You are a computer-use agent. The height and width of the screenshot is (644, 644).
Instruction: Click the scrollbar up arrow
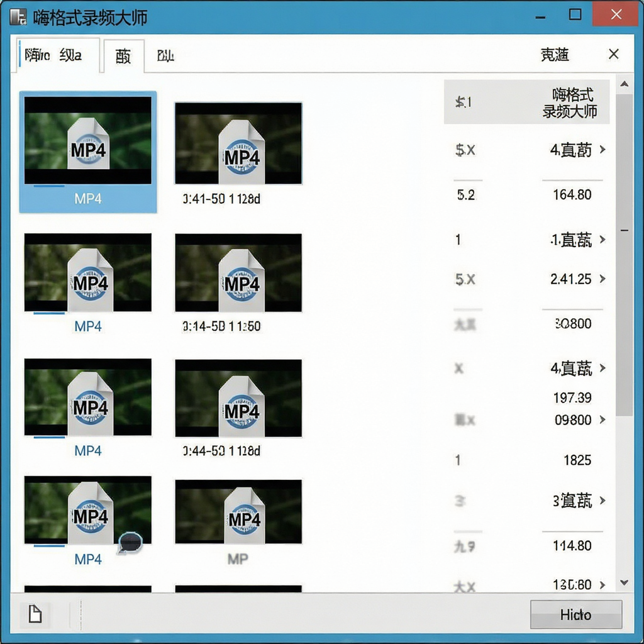tap(625, 84)
